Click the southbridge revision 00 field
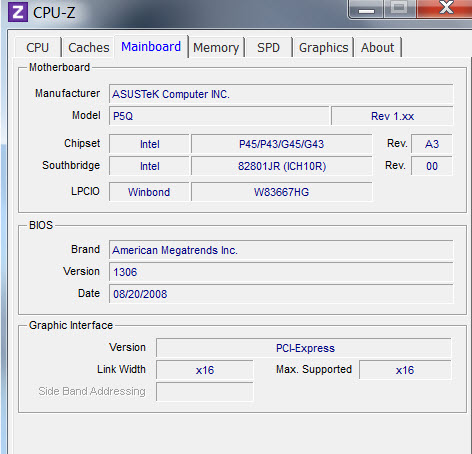 coord(432,166)
